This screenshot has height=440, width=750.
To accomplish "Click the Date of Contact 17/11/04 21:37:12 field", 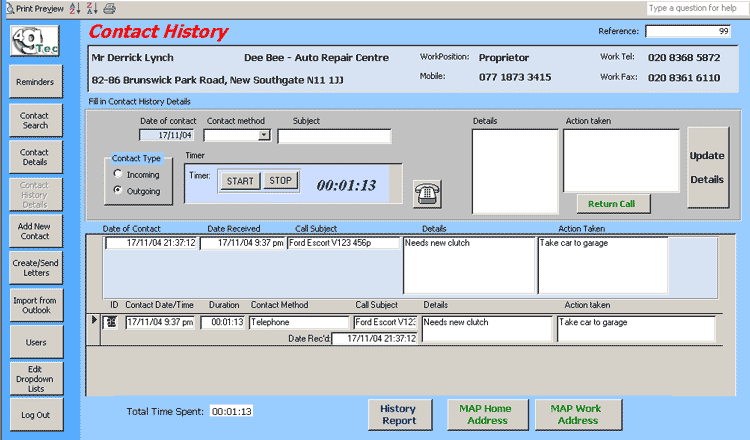I will click(151, 243).
